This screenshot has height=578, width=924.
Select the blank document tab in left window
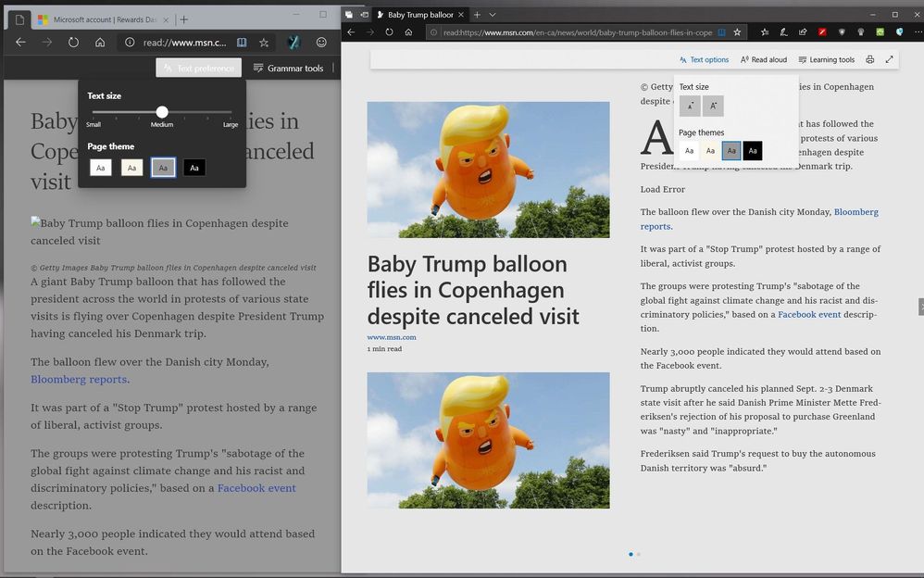(x=19, y=19)
